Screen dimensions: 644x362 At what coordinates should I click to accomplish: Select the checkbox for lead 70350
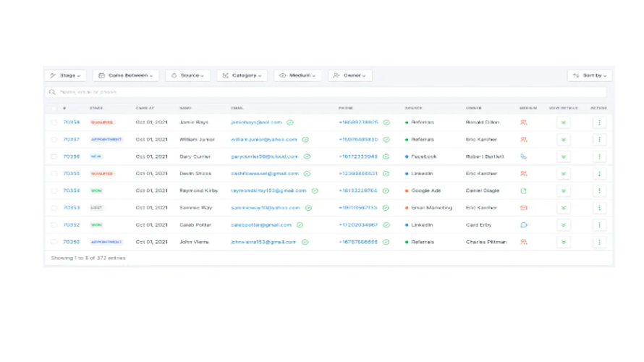(x=54, y=242)
